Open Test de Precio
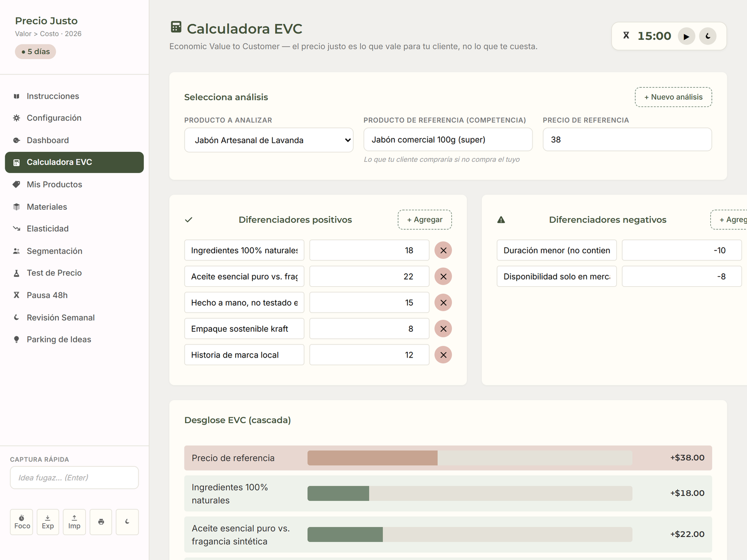 click(x=74, y=273)
